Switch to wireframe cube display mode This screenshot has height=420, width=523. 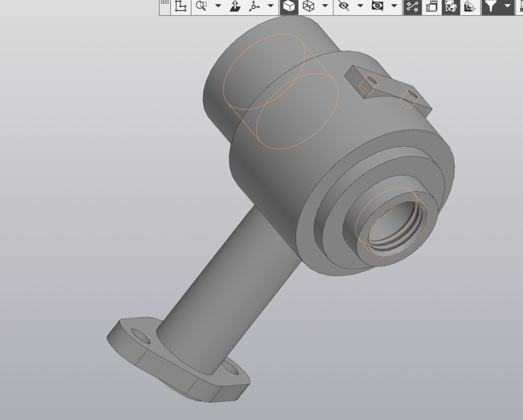[309, 6]
